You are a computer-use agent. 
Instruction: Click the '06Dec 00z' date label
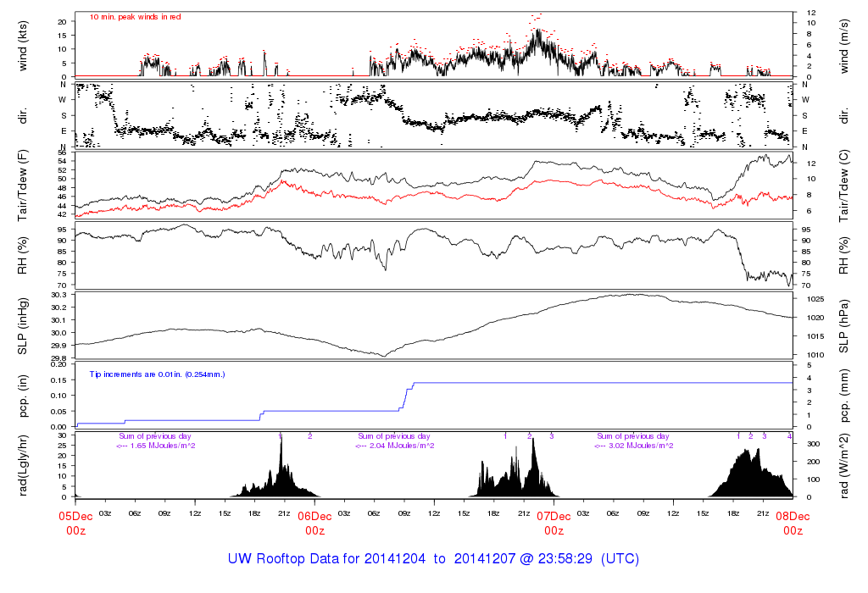(x=315, y=524)
